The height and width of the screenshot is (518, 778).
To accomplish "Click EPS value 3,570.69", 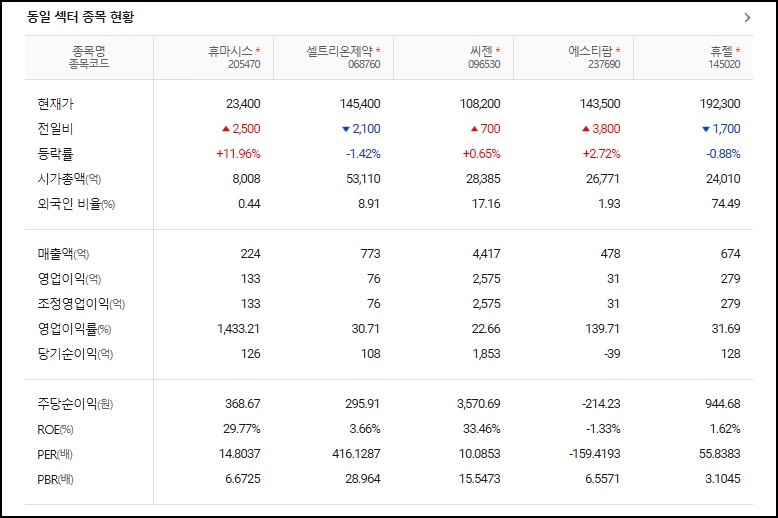I will [x=479, y=404].
